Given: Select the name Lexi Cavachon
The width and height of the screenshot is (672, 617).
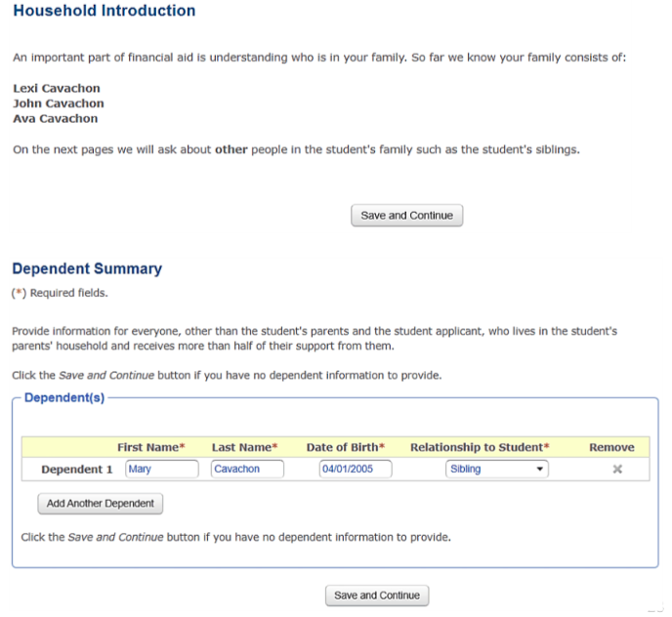Looking at the screenshot, I should [x=57, y=89].
